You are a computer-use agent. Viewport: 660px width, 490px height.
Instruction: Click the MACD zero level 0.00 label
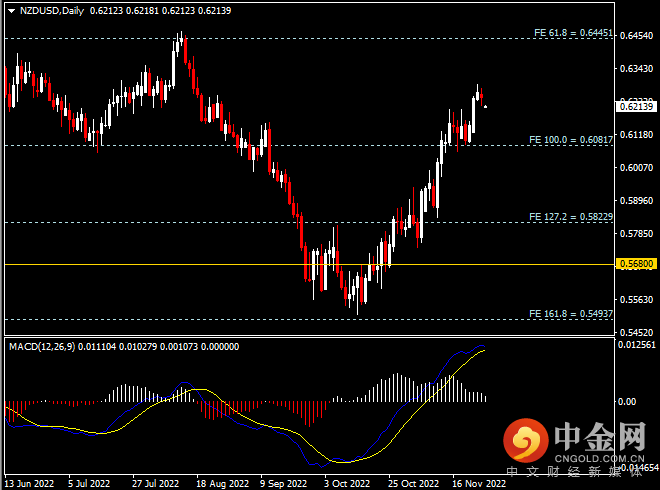point(629,401)
